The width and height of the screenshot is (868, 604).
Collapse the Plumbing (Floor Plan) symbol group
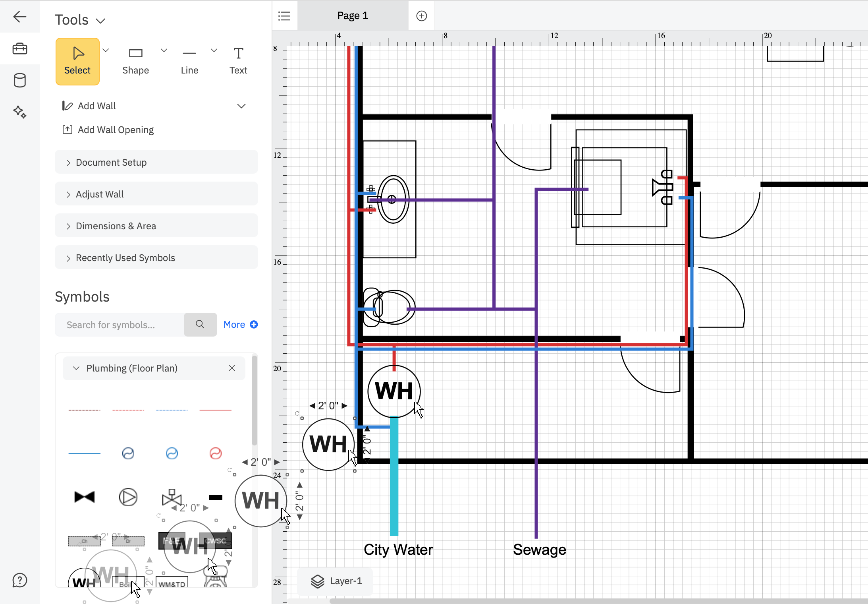tap(76, 368)
